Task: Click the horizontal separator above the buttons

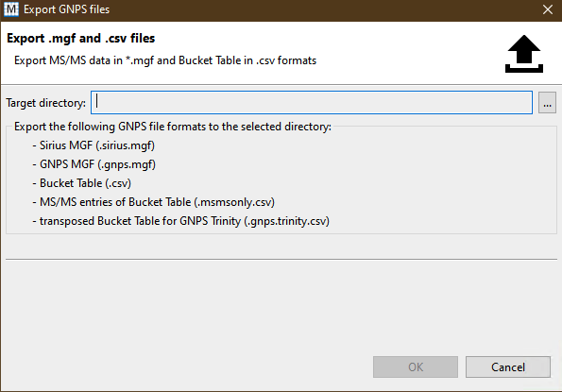Action: pyautogui.click(x=281, y=259)
